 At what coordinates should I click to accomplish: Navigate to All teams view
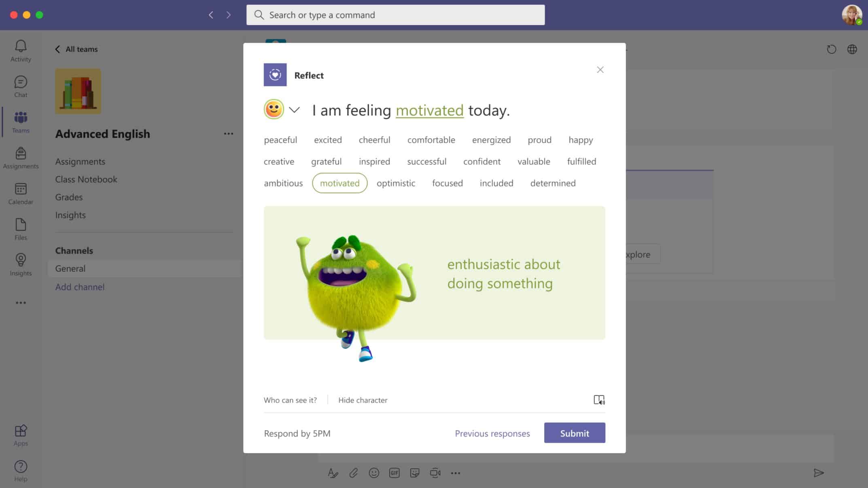pos(76,49)
